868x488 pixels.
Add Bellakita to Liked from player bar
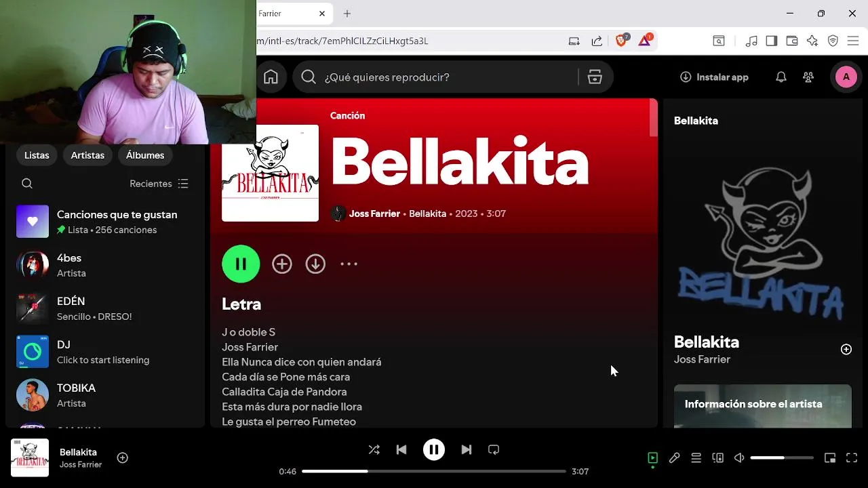(123, 458)
